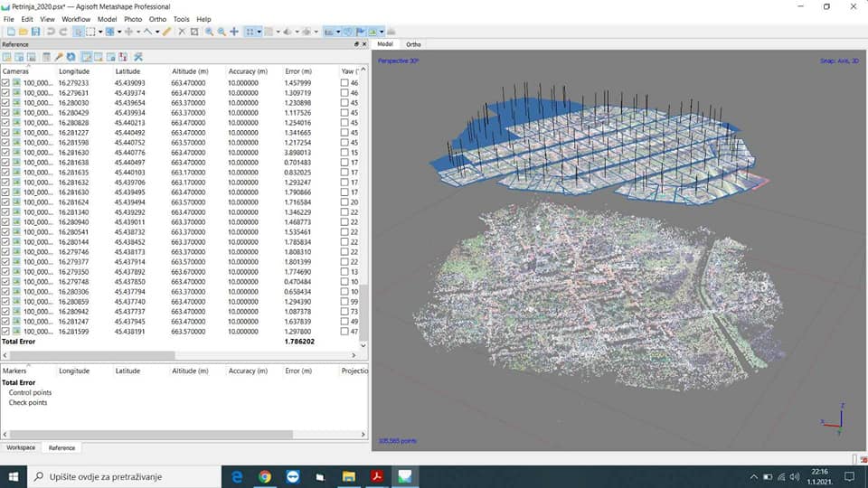868x488 pixels.
Task: Uncheck the camera with error 3.898013
Action: click(6, 153)
